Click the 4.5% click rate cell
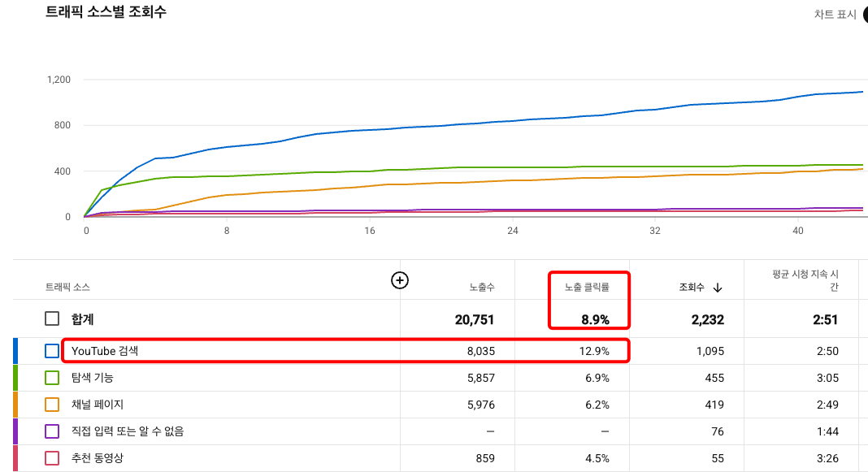Image resolution: width=868 pixels, height=472 pixels. (x=597, y=458)
